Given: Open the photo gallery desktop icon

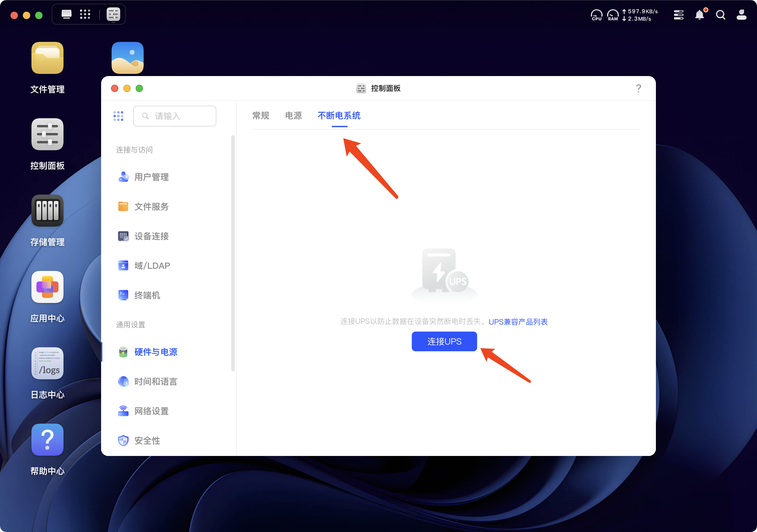Looking at the screenshot, I should (x=128, y=58).
